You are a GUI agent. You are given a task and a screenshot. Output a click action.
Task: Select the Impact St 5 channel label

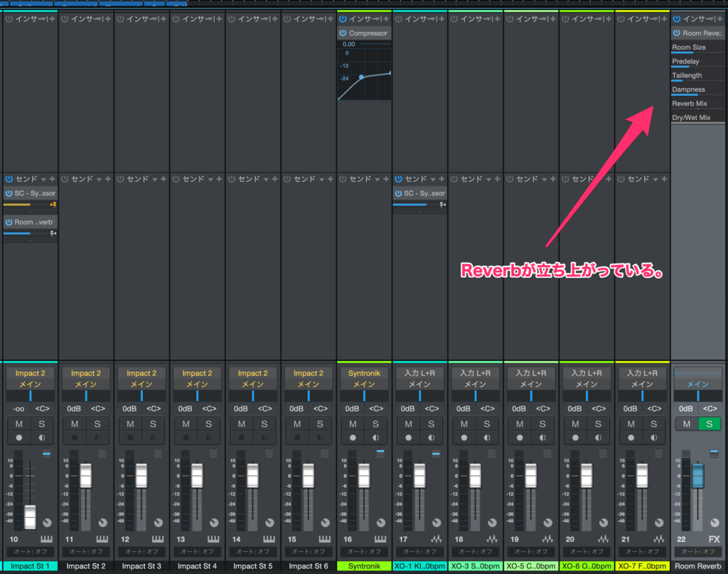pos(252,566)
